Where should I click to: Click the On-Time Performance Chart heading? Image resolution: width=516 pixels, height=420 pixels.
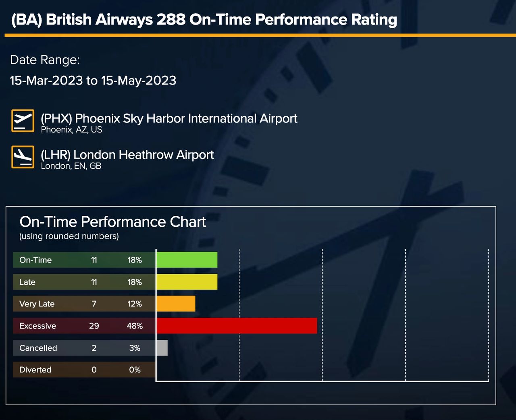(113, 222)
